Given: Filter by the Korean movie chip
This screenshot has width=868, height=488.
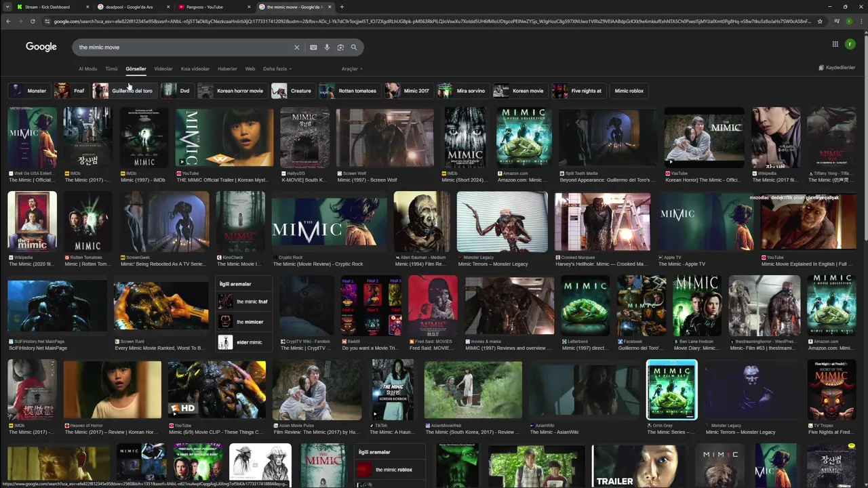Looking at the screenshot, I should 519,91.
